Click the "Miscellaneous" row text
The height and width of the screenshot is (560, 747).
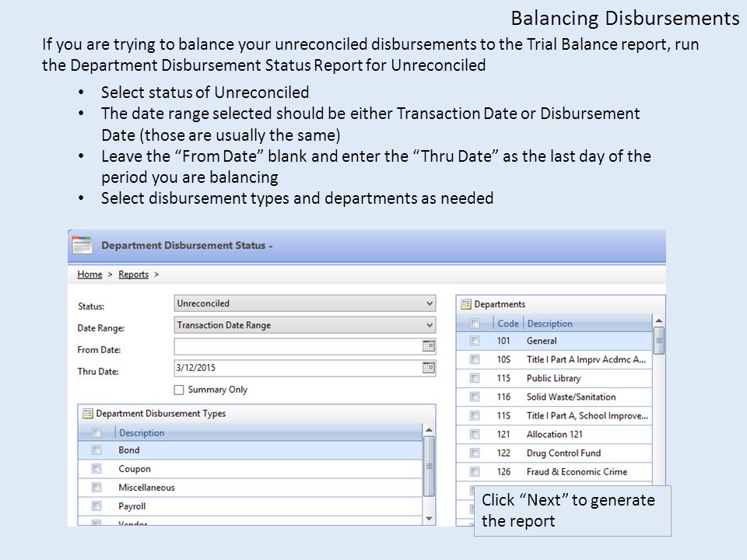(146, 487)
